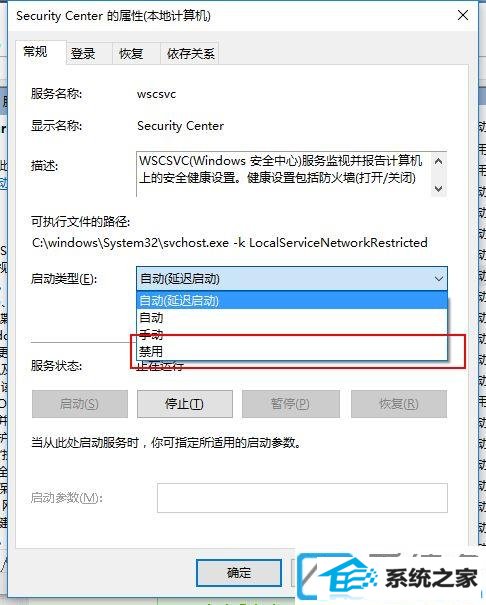Click the description box up arrow

[x=438, y=162]
